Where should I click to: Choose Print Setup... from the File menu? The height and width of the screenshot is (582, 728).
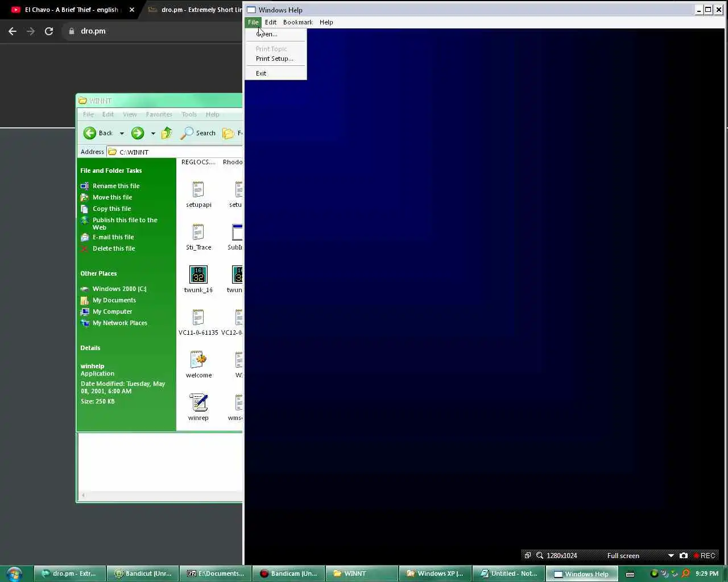(x=276, y=59)
